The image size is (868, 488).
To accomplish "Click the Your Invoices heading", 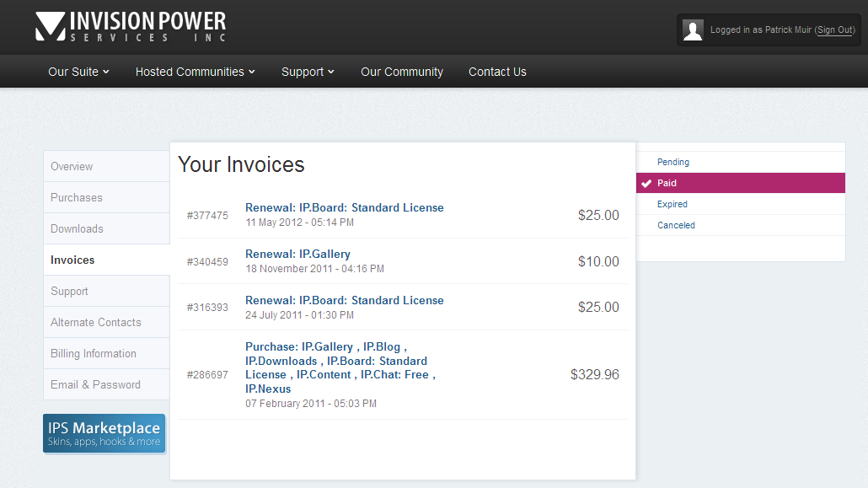I will click(x=241, y=164).
